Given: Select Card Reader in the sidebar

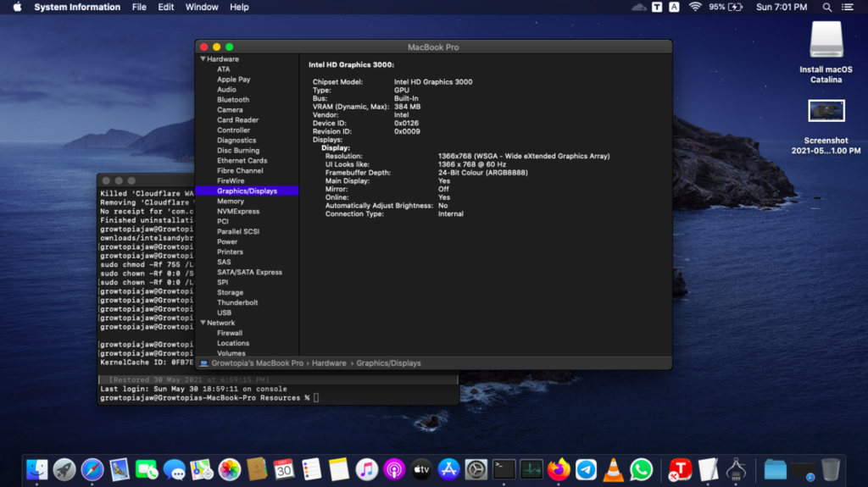Looking at the screenshot, I should 237,120.
